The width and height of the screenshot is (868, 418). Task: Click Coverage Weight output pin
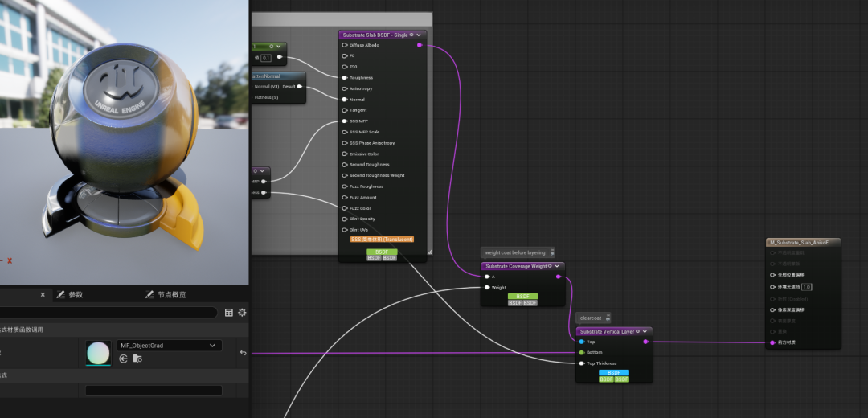pyautogui.click(x=558, y=277)
